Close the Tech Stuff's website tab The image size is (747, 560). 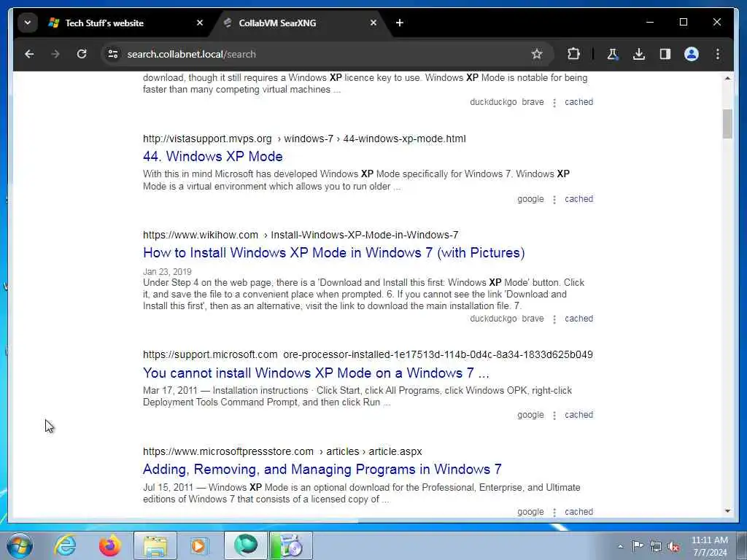200,23
